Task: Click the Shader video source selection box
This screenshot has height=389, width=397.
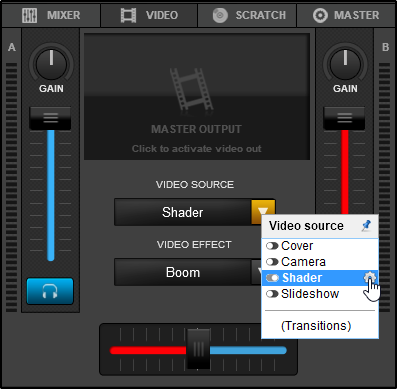Action: point(183,212)
